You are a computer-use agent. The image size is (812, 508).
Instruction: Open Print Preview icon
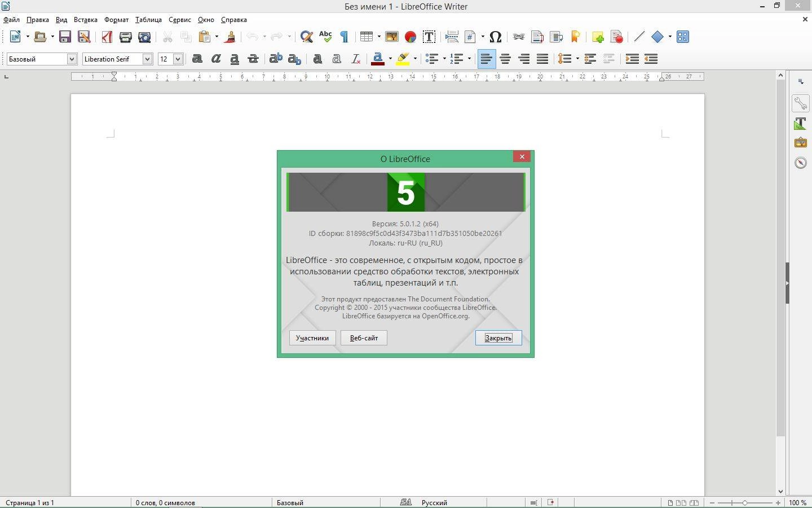144,37
